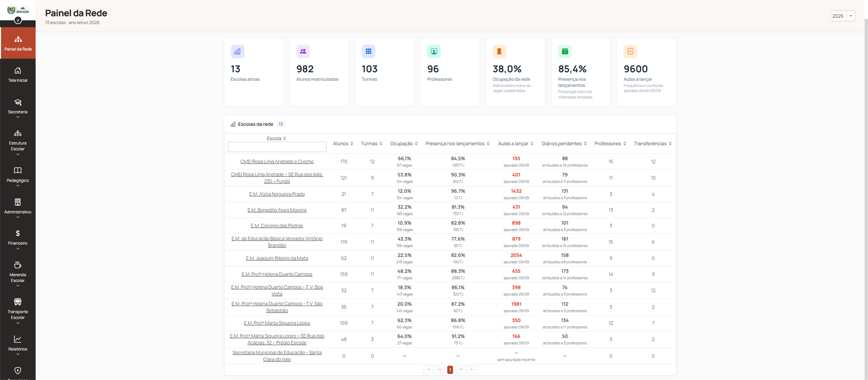Click the Escolas ativas card icon
This screenshot has height=380, width=868.
click(x=238, y=52)
